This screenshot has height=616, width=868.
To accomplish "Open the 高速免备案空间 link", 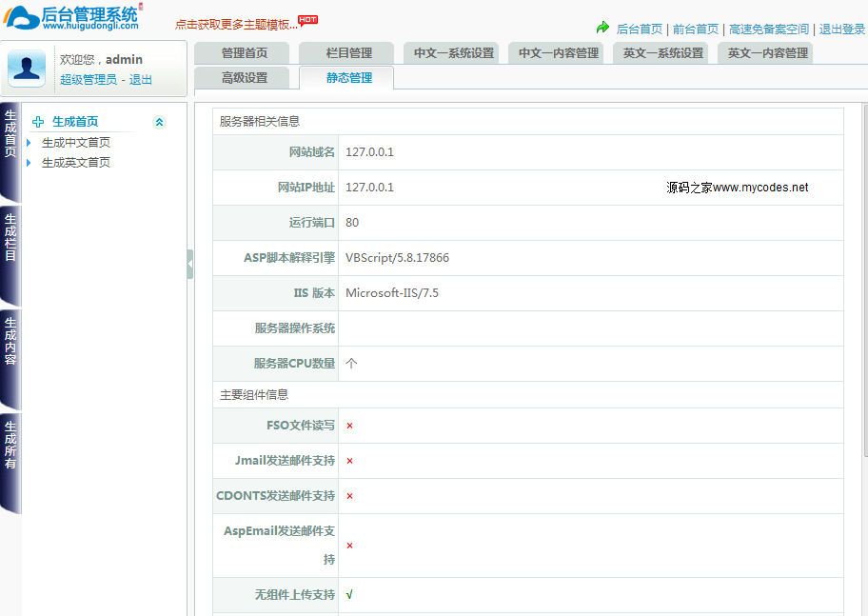I will tap(769, 29).
